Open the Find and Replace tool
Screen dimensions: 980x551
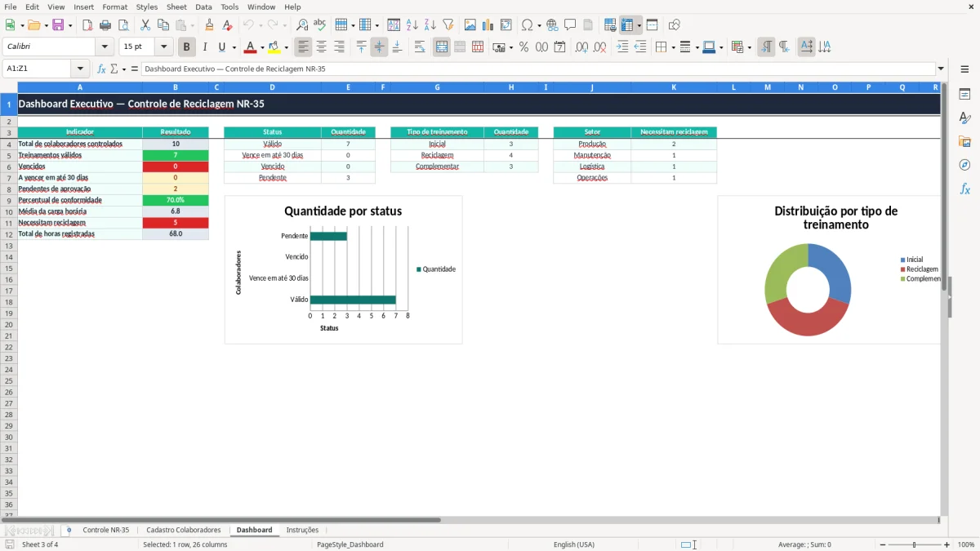pyautogui.click(x=302, y=25)
